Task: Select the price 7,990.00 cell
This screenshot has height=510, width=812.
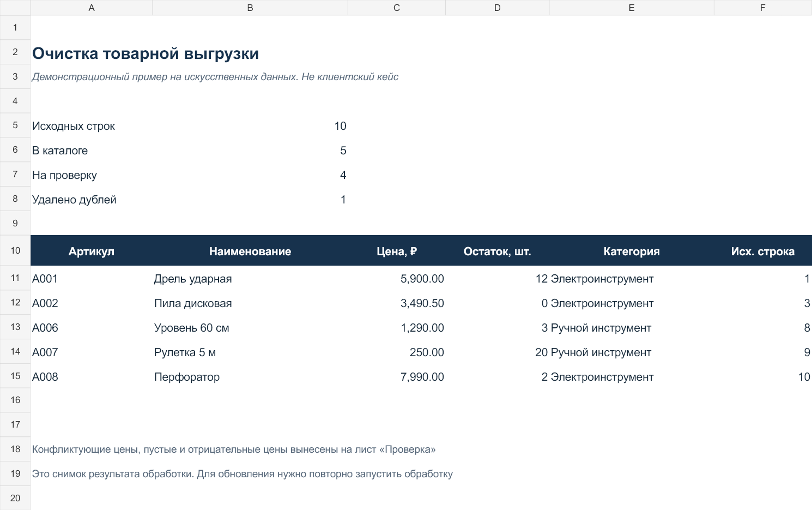Action: [x=397, y=377]
